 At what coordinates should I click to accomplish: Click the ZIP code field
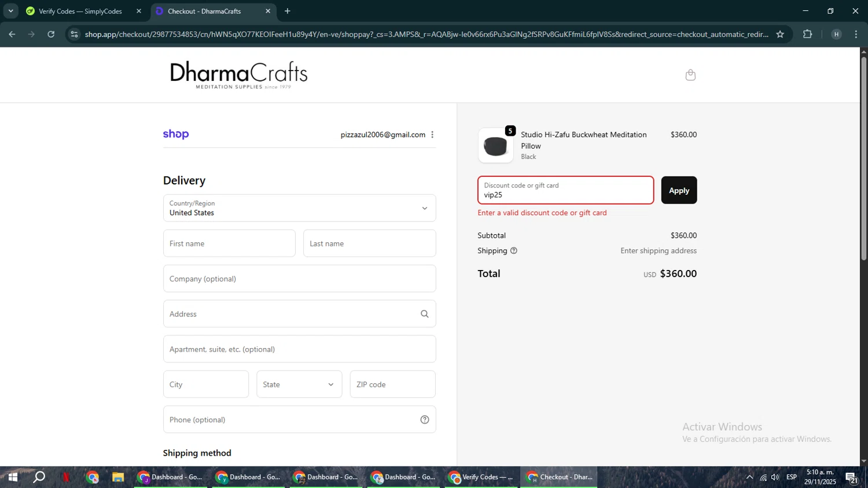pos(392,385)
